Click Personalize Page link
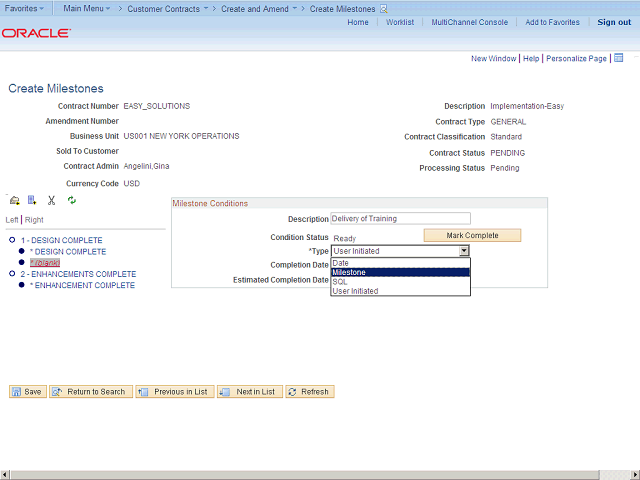Screen dimensions: 640x480 pyautogui.click(x=576, y=58)
